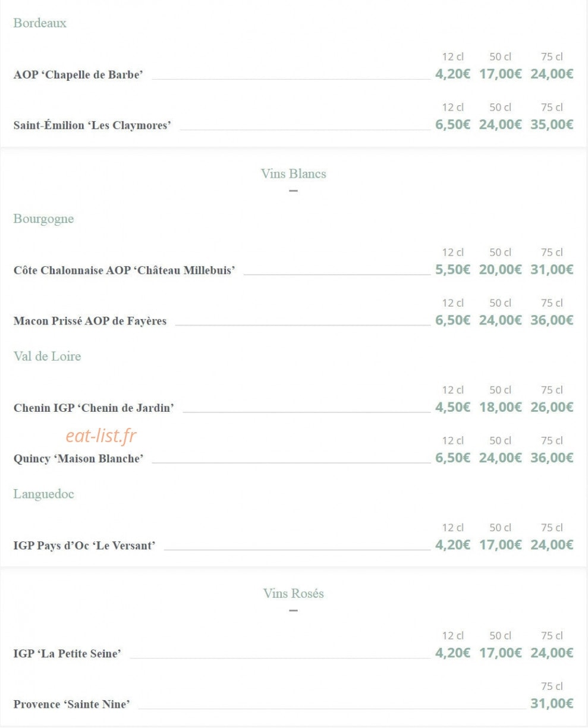The width and height of the screenshot is (588, 728).
Task: Click the 35,00€ Saint-Émilion bottle price
Action: (x=552, y=124)
